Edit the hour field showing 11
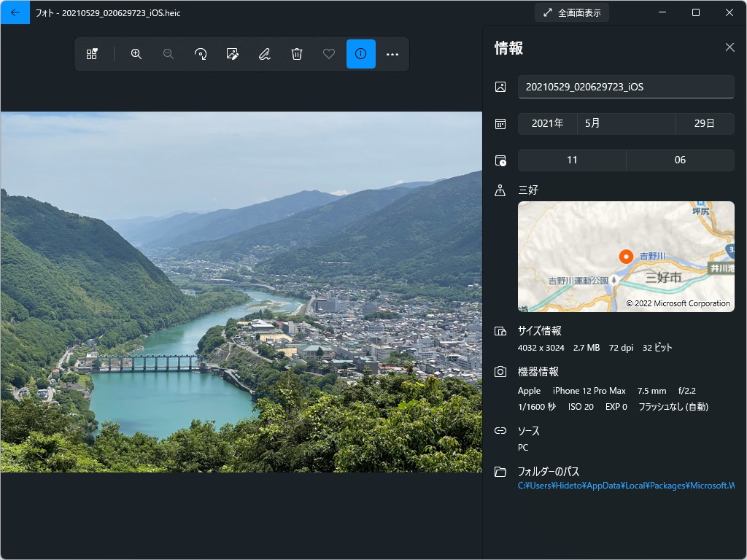 [572, 160]
